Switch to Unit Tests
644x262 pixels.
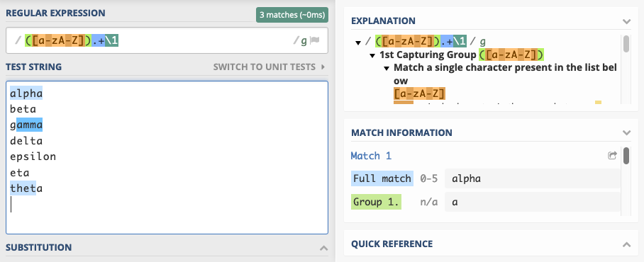click(x=264, y=67)
